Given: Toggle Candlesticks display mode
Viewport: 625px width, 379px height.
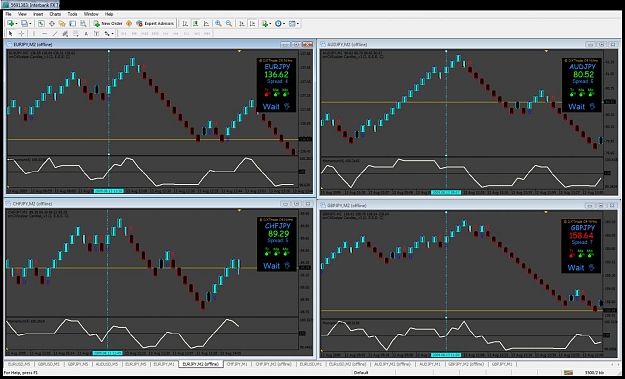Looking at the screenshot, I should point(196,24).
